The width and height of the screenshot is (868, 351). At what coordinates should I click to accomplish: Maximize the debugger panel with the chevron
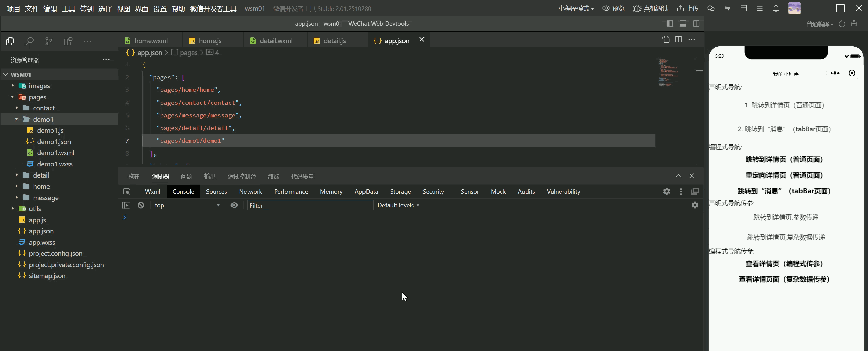[x=678, y=176]
